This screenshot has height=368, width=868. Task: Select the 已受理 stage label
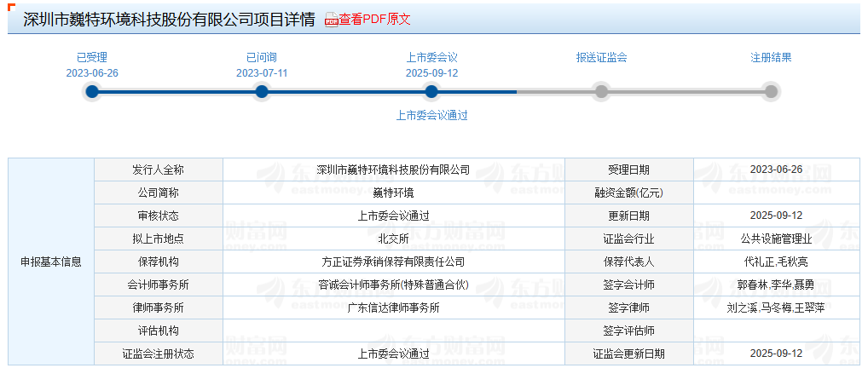click(92, 58)
